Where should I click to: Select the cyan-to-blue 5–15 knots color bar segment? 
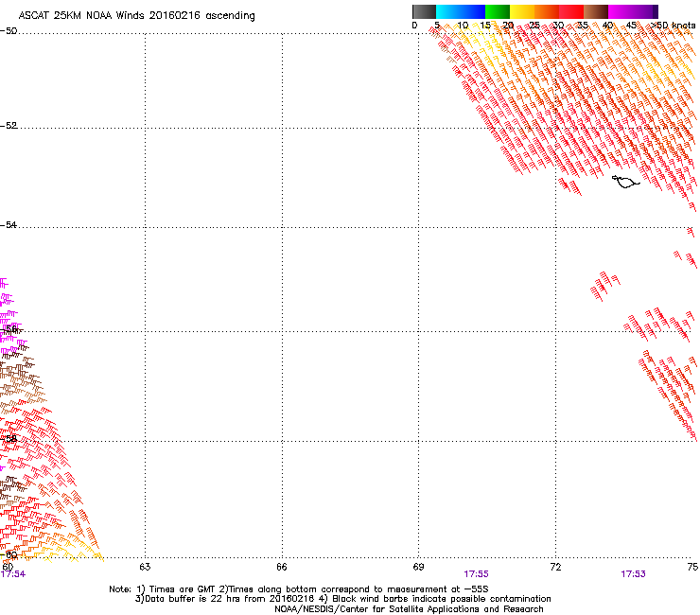461,11
